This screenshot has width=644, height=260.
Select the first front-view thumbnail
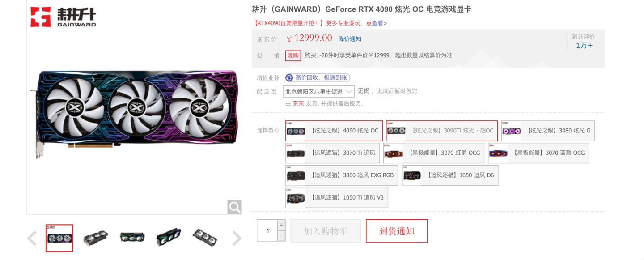point(59,238)
